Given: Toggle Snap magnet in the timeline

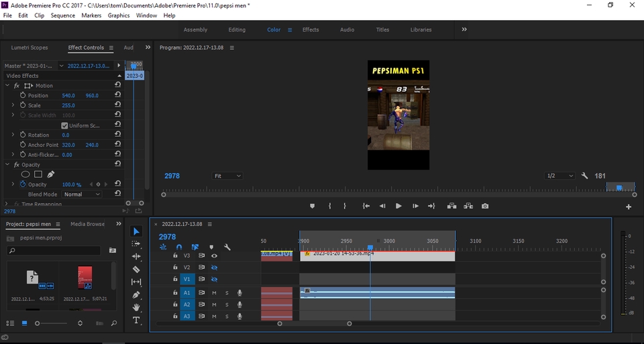Looking at the screenshot, I should pos(179,247).
